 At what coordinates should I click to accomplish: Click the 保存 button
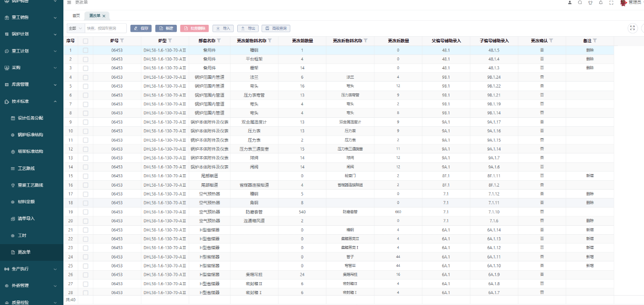141,28
